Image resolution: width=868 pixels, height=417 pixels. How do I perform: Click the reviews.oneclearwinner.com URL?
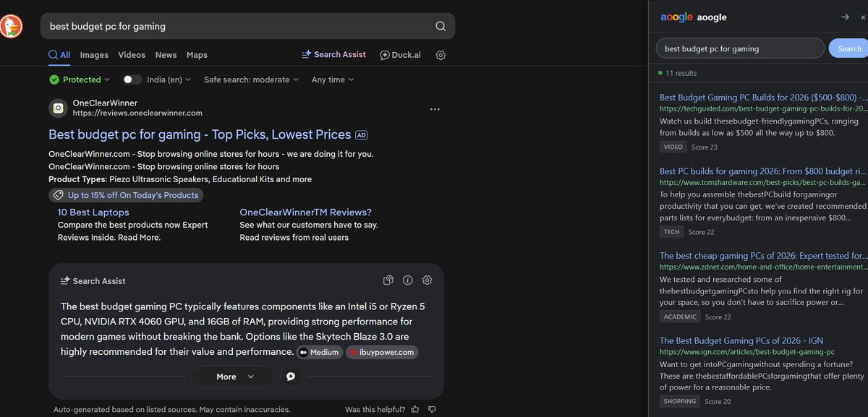tap(137, 113)
